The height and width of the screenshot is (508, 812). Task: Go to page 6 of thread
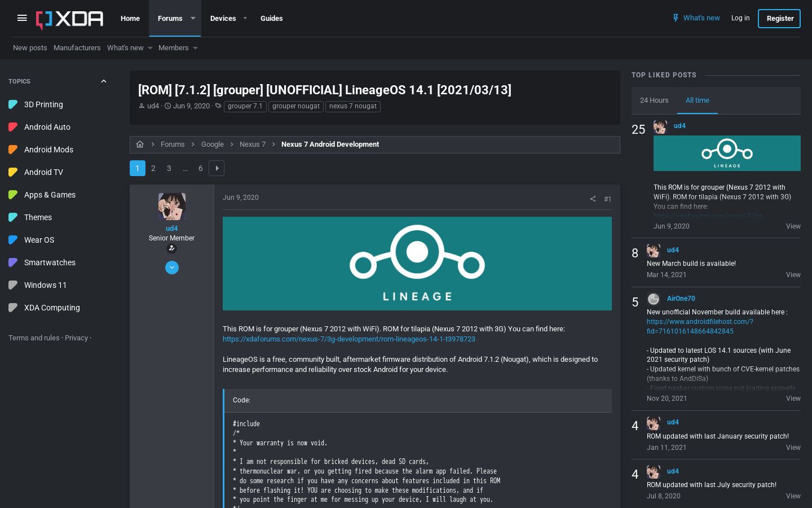click(201, 168)
